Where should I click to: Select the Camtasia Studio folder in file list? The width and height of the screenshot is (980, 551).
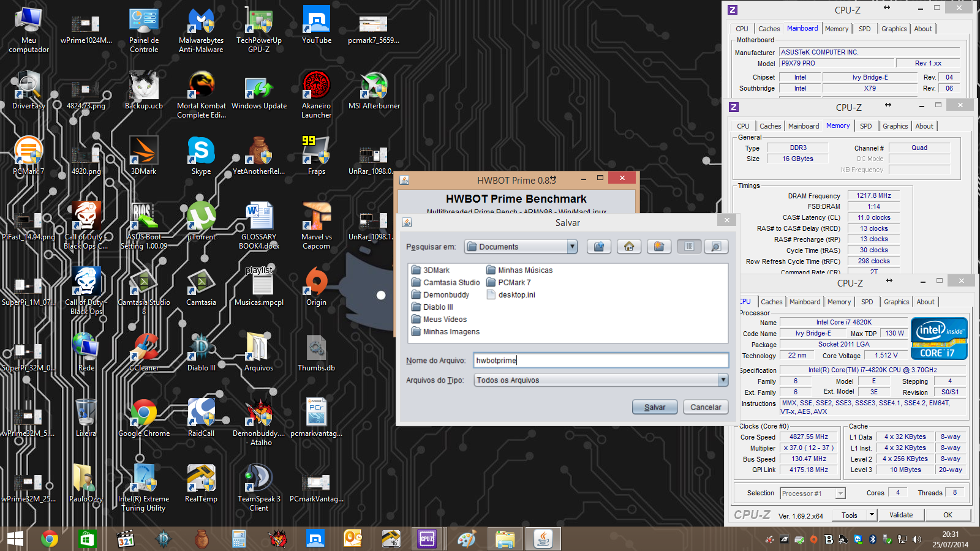[445, 282]
